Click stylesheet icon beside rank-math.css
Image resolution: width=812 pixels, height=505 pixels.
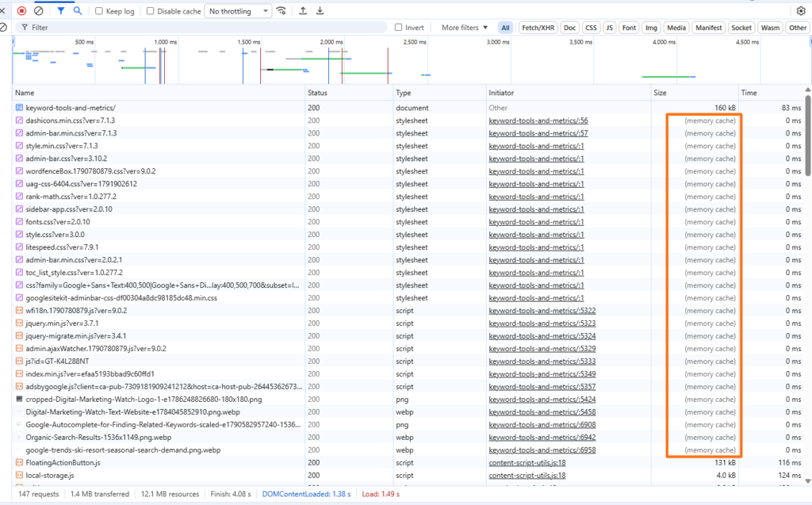click(x=19, y=197)
